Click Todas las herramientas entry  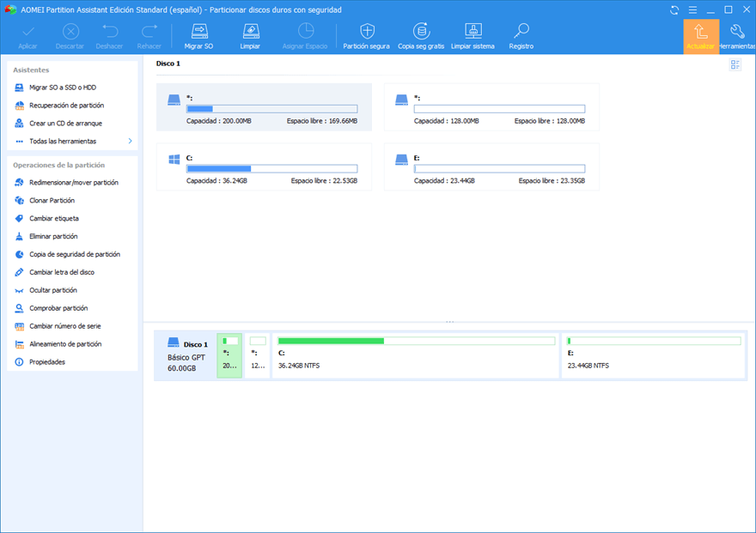pos(63,141)
